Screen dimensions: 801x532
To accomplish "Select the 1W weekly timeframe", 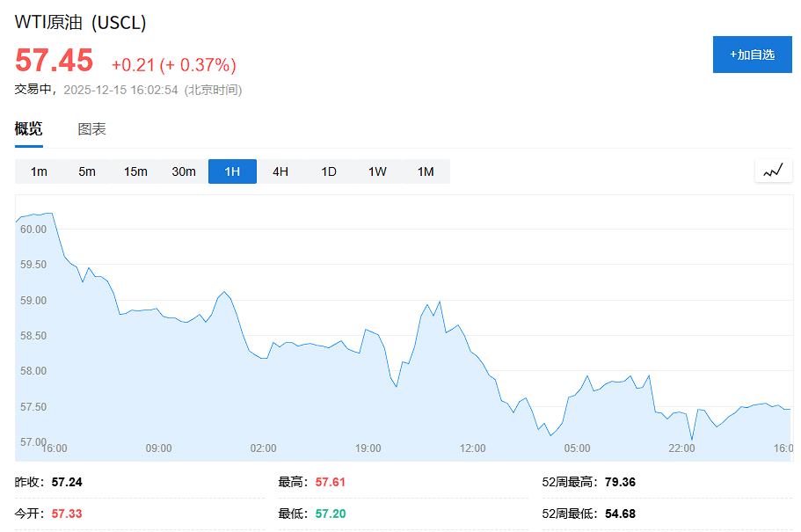I will click(x=376, y=171).
